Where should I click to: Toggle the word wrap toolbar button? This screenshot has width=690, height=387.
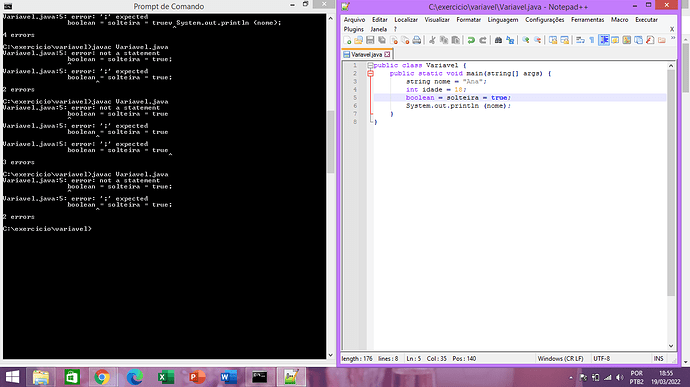click(580, 40)
